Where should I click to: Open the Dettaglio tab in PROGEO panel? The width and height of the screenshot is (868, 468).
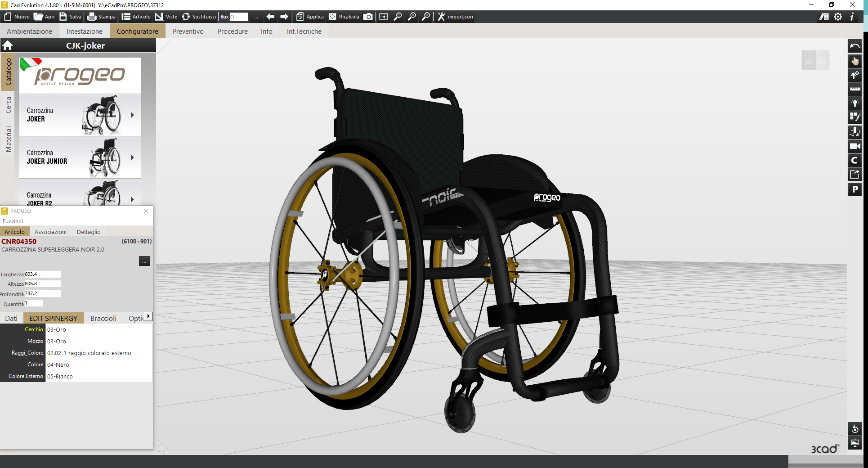[89, 232]
